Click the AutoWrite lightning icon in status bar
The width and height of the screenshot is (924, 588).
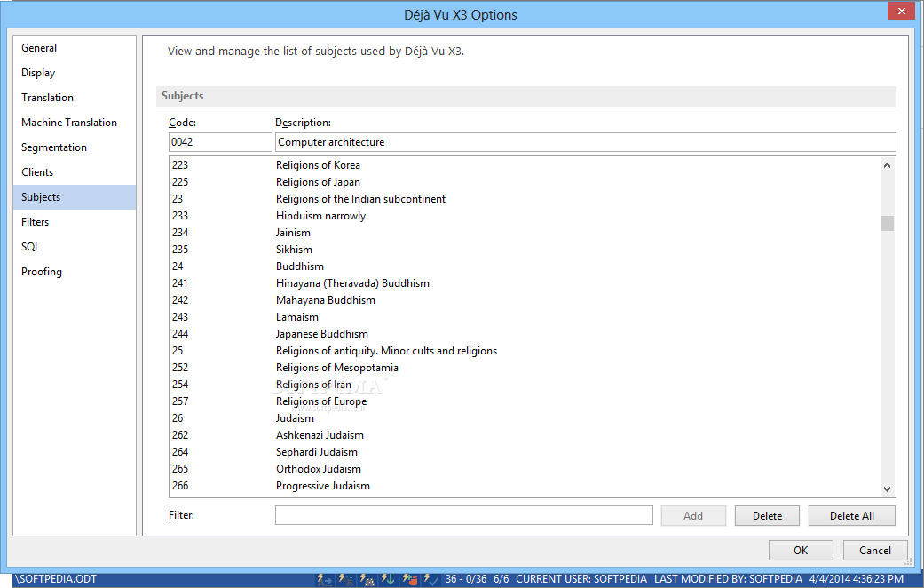[x=324, y=579]
